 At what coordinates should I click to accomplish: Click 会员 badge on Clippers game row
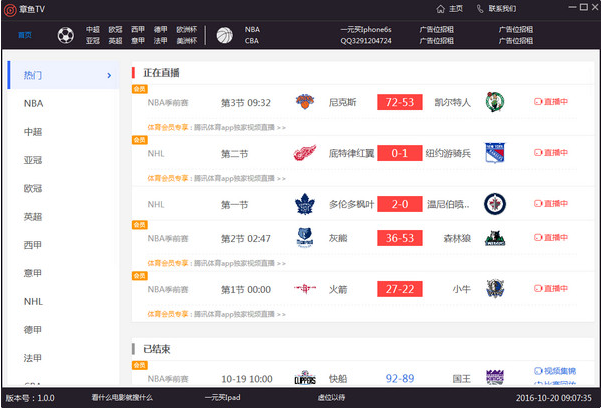click(x=140, y=365)
